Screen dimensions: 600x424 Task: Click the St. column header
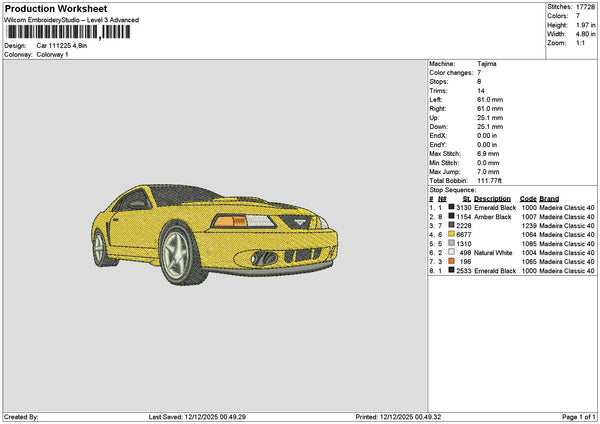pyautogui.click(x=466, y=198)
